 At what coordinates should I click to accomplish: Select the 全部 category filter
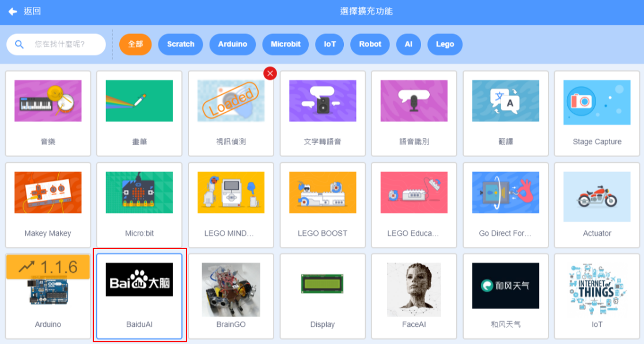coord(135,44)
